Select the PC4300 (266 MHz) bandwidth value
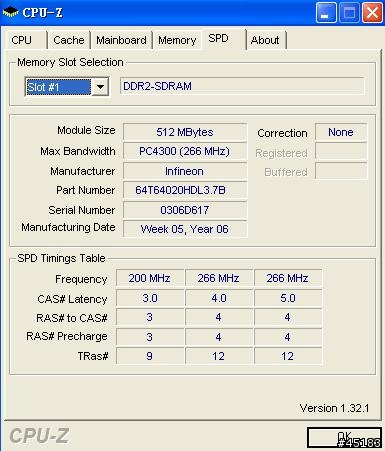This screenshot has height=451, width=385. pyautogui.click(x=185, y=151)
